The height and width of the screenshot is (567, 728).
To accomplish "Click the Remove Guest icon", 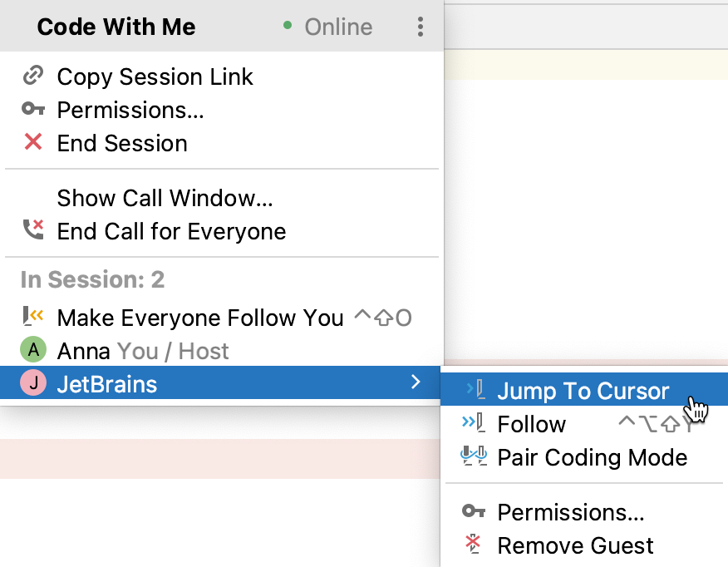I will pyautogui.click(x=473, y=545).
